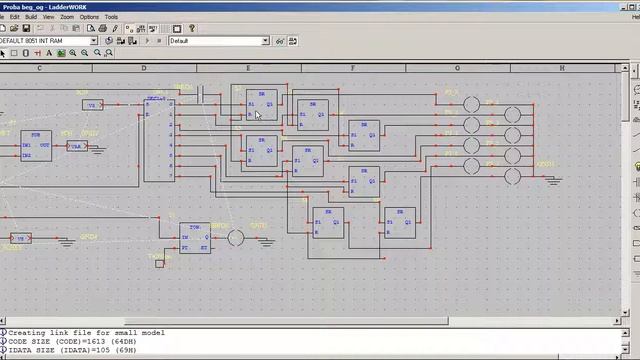Open the Build menu
This screenshot has height=360, width=640.
tap(31, 17)
